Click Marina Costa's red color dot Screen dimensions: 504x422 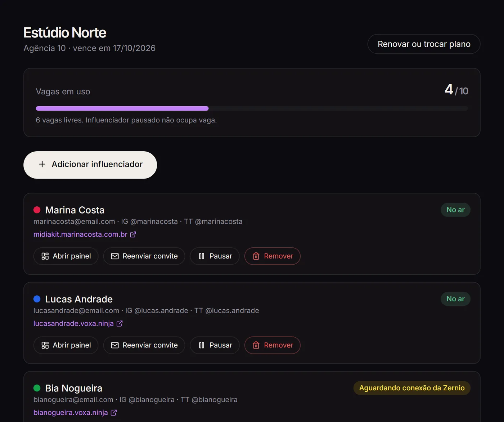pyautogui.click(x=37, y=210)
